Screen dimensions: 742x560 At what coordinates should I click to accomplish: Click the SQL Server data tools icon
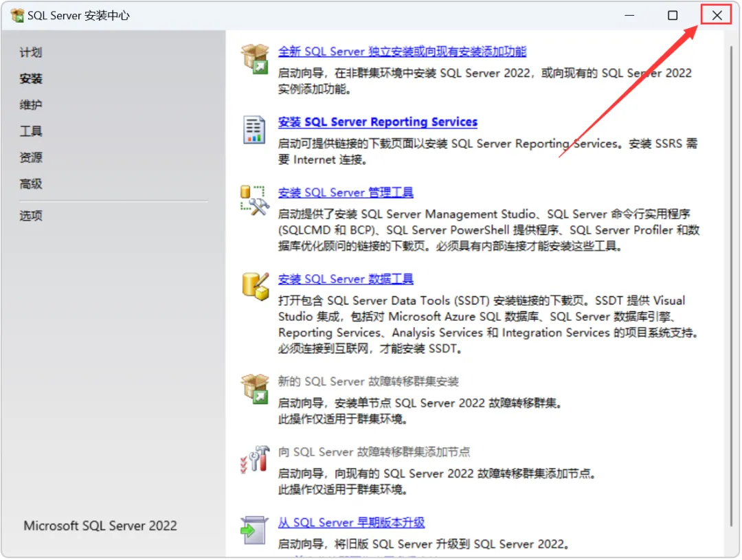coord(256,287)
